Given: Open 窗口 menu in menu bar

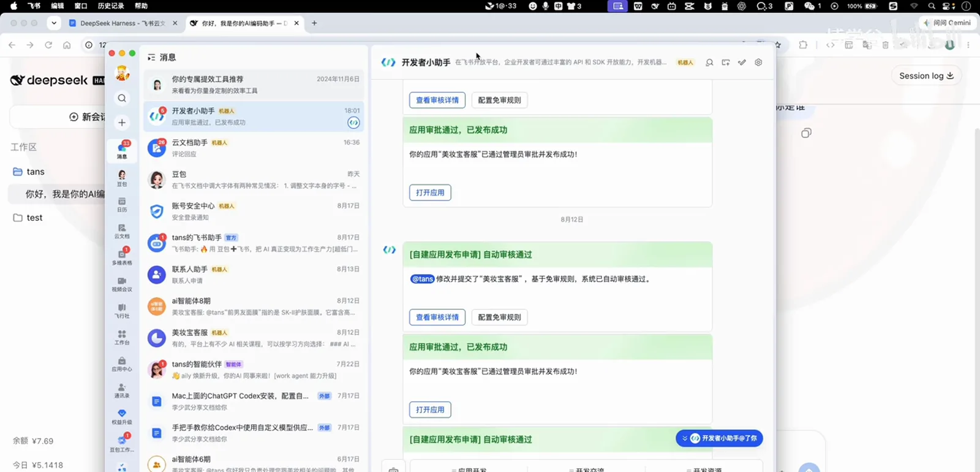Looking at the screenshot, I should point(81,6).
